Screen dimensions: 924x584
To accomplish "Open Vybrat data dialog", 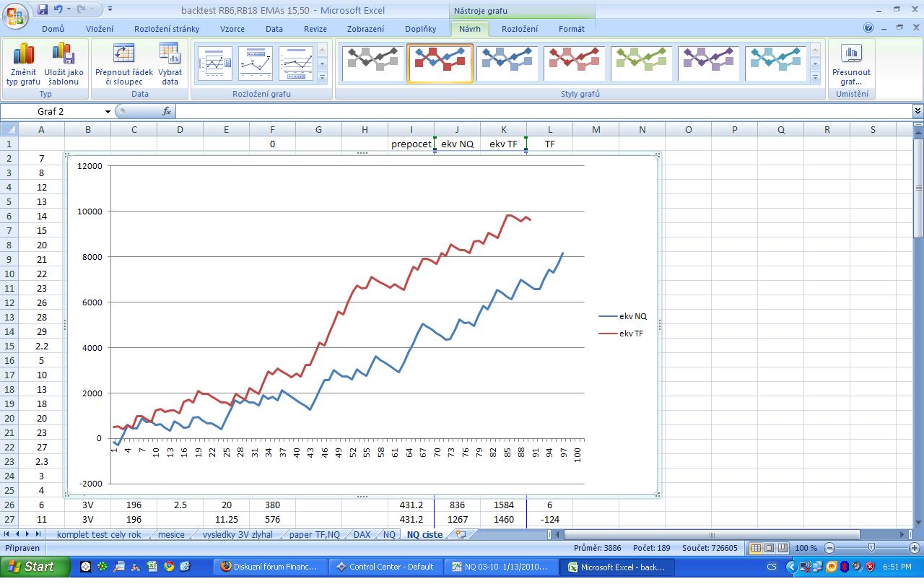I will [170, 64].
